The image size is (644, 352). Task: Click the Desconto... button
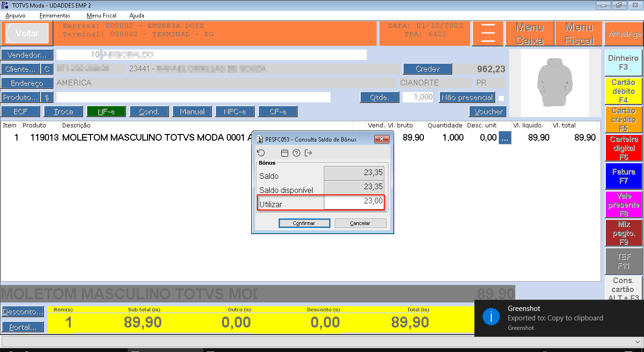[x=23, y=312]
